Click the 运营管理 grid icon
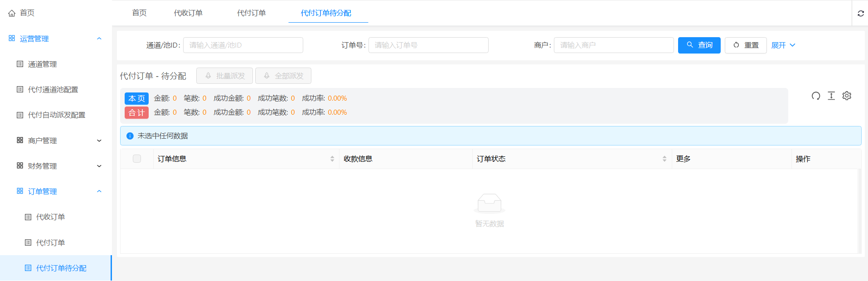This screenshot has width=868, height=281. pyautogui.click(x=12, y=39)
